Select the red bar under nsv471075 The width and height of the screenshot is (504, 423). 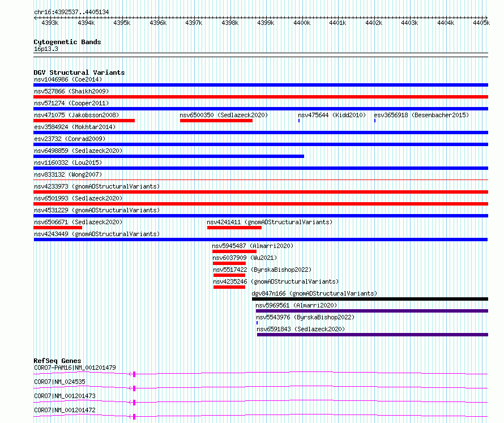click(x=84, y=121)
